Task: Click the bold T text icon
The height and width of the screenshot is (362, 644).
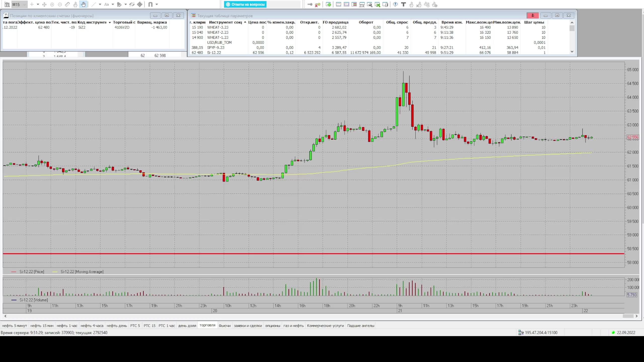Action: [x=403, y=4]
